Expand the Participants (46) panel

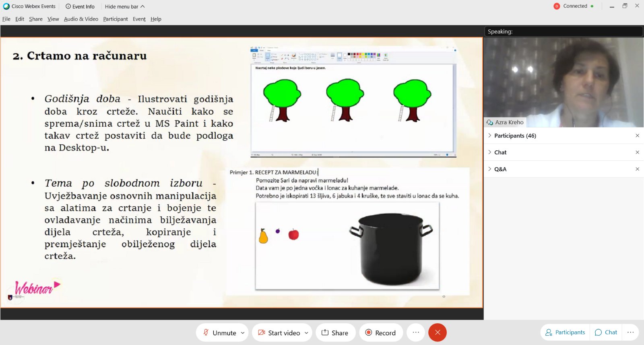[x=515, y=136]
